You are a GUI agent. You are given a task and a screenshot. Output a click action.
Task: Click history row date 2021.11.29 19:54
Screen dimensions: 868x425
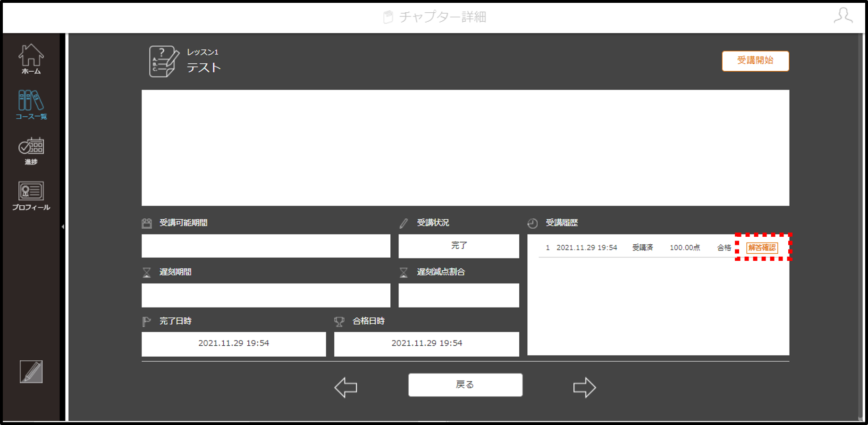[587, 248]
